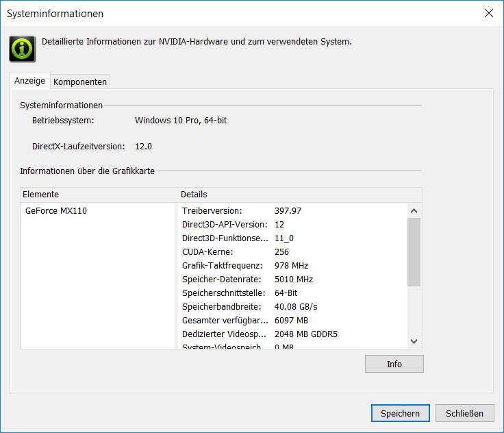Click the Speichern button
Screen dimensions: 504x433
click(x=400, y=413)
